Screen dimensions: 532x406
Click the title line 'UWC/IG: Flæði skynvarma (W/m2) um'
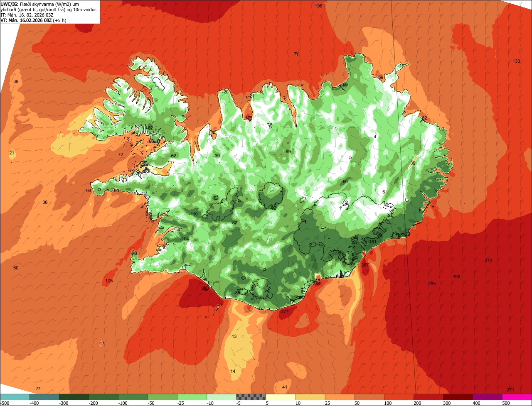40,4
